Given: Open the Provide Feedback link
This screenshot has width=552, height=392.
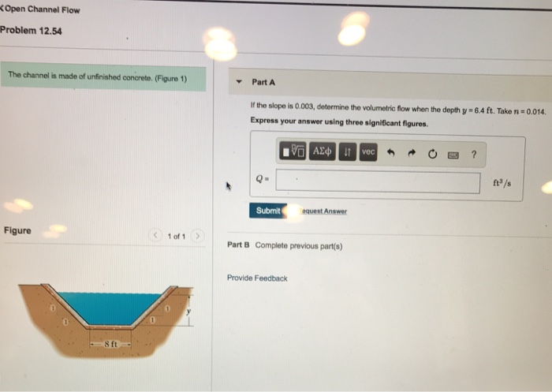Looking at the screenshot, I should pyautogui.click(x=257, y=278).
